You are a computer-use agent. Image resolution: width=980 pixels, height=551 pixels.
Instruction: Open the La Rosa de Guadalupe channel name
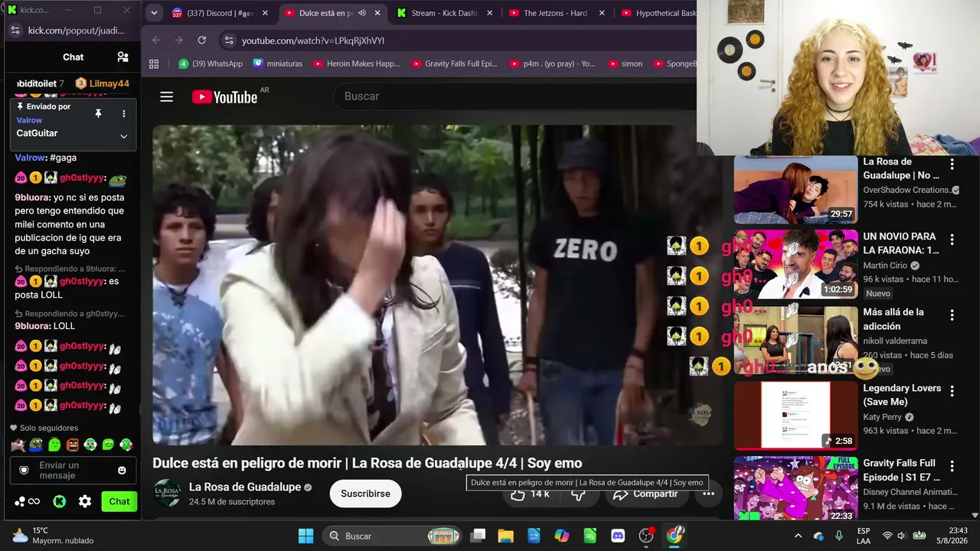pyautogui.click(x=245, y=487)
